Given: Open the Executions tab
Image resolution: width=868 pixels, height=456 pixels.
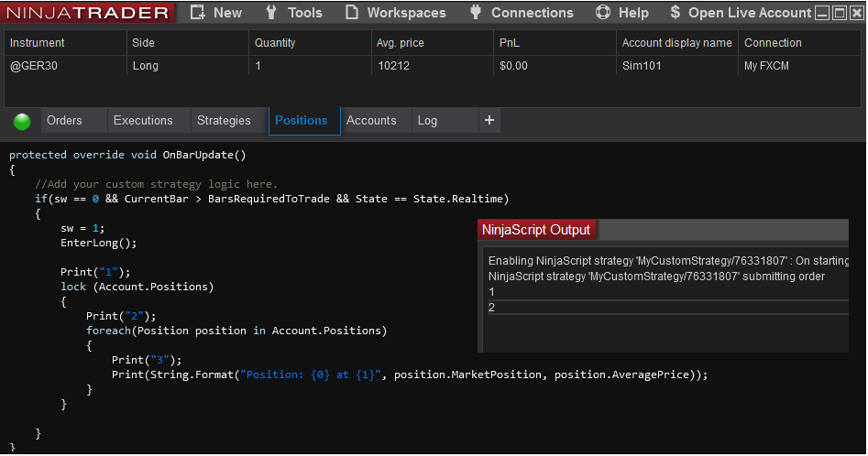Looking at the screenshot, I should (143, 120).
